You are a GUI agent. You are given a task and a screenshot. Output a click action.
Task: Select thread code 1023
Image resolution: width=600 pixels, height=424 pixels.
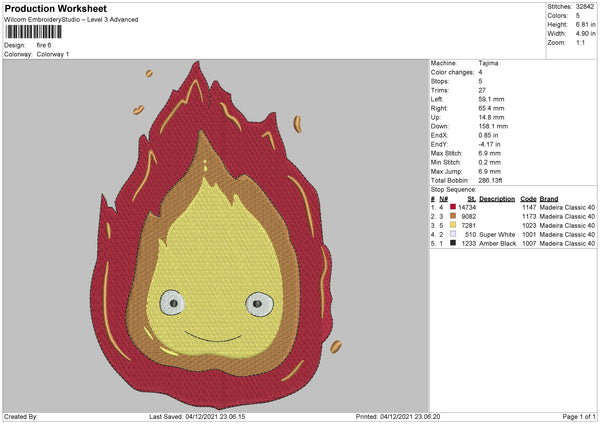[529, 225]
